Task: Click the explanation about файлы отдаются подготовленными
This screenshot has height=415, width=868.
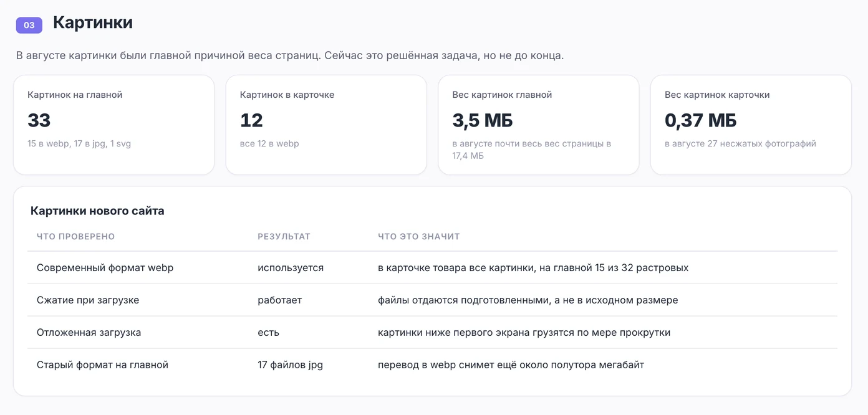Action: 528,300
